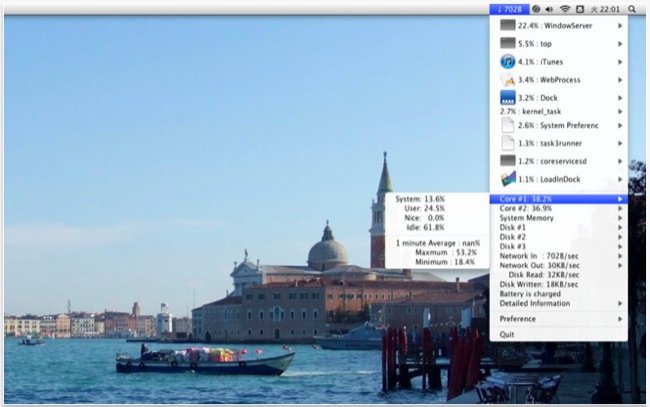Click the WindowServer process icon
650x407 pixels.
click(507, 26)
